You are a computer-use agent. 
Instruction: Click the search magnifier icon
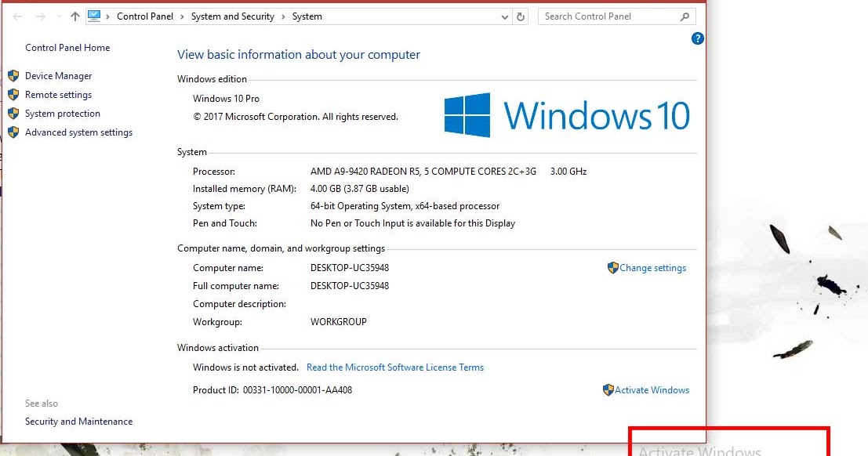pos(685,16)
